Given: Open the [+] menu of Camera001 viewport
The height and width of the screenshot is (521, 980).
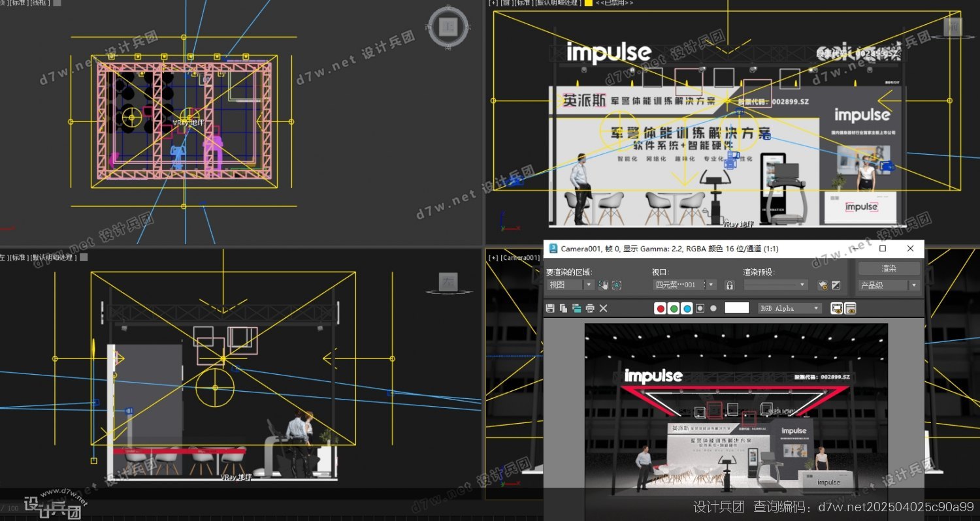Looking at the screenshot, I should click(x=493, y=258).
